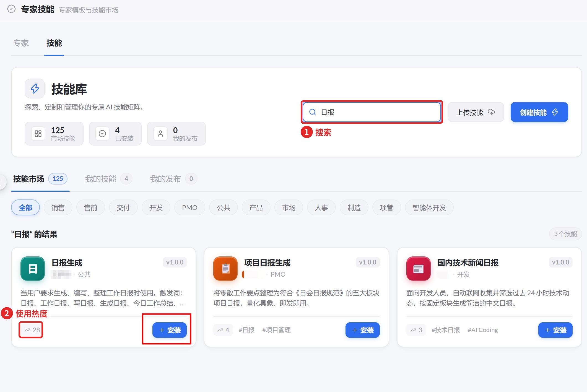Filter by the 销售 category

(58, 207)
